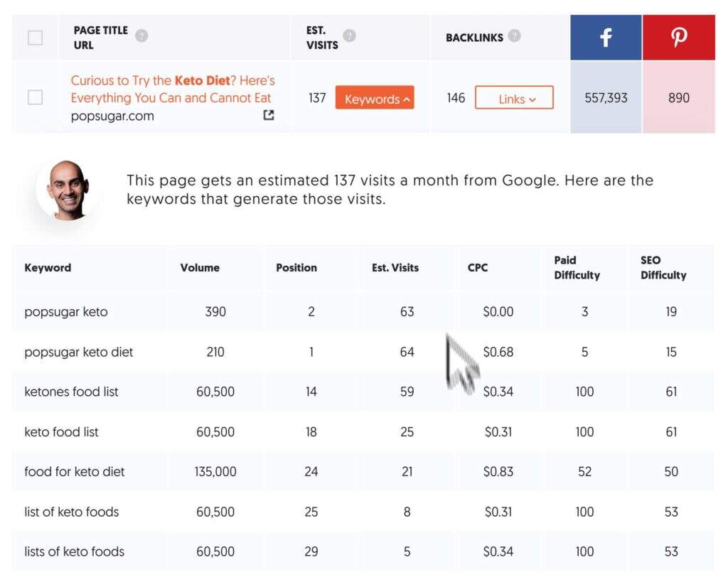The width and height of the screenshot is (728, 582).
Task: Click the help icon next to Backlinks
Action: pyautogui.click(x=515, y=36)
